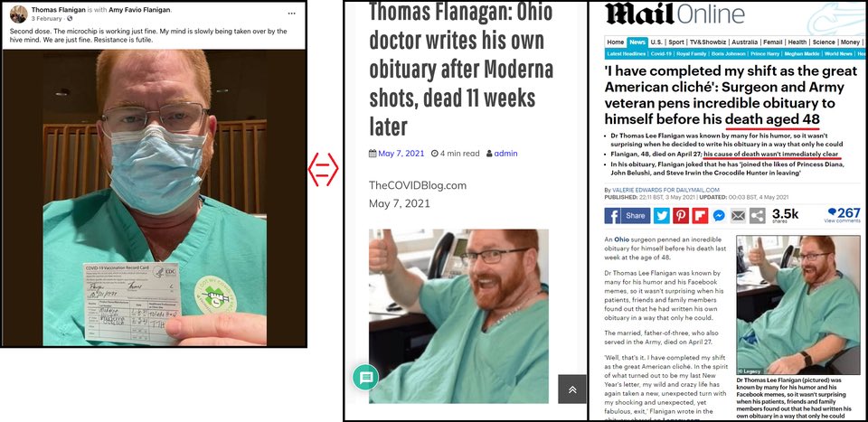Click the generic share icon
868x422 pixels.
click(758, 216)
